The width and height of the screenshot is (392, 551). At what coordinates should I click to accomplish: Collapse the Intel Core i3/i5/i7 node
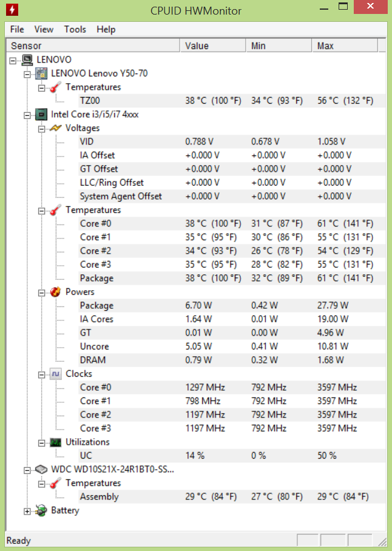[x=27, y=115]
